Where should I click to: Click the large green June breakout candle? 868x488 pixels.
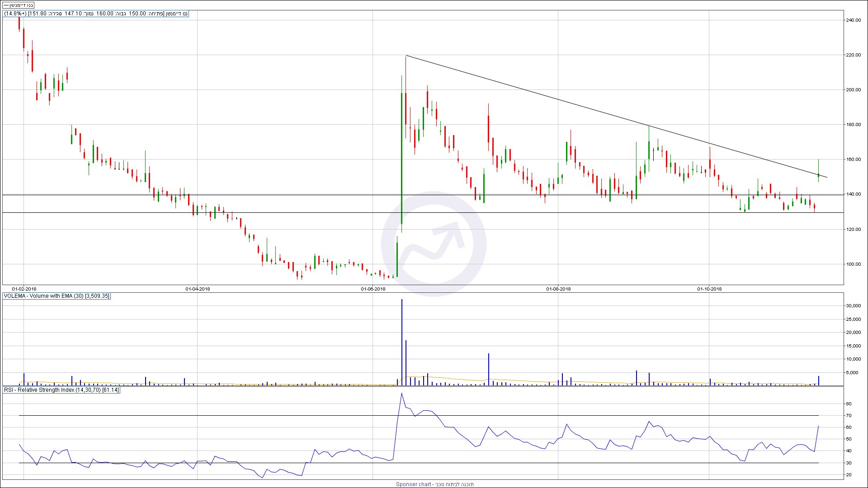point(401,158)
